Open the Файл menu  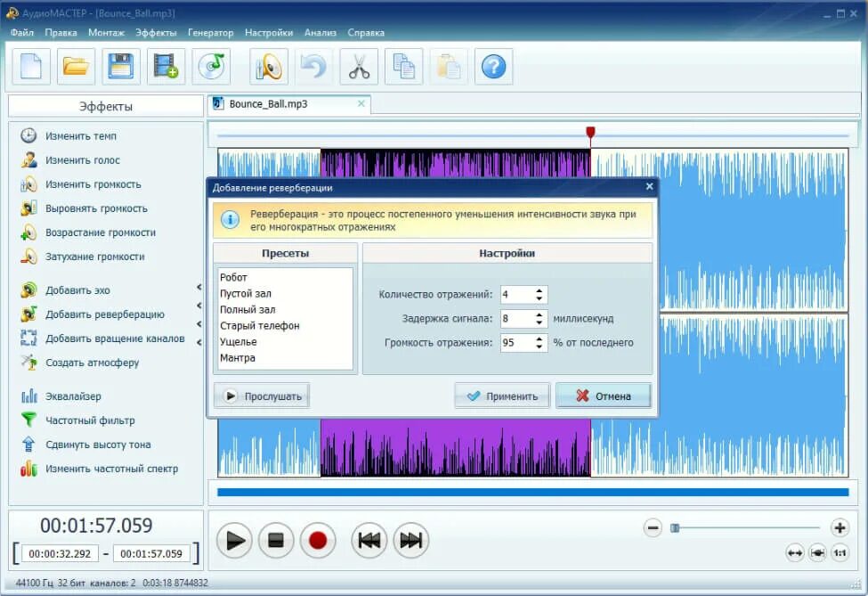[x=22, y=33]
